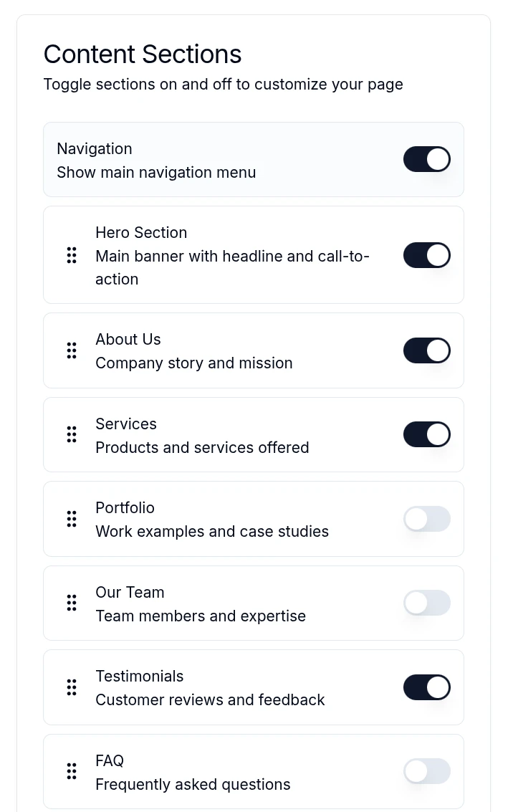
Task: Turn off the Hero Section switch
Action: [426, 255]
